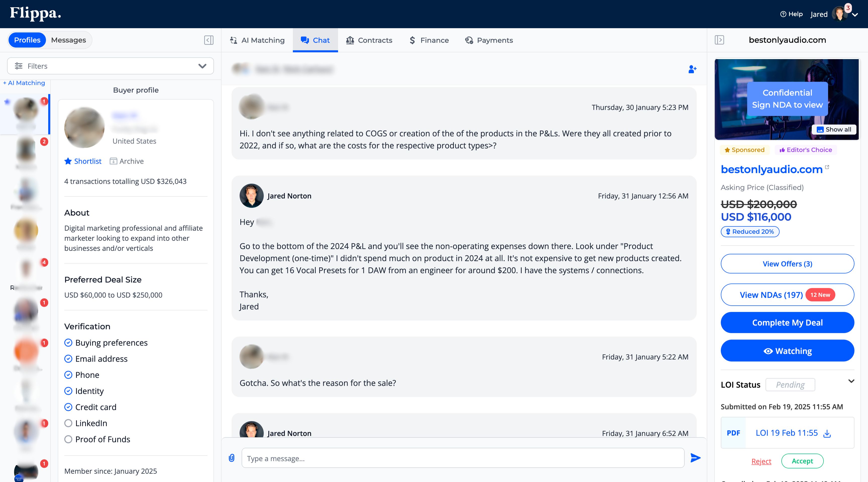Click the Credit card check mark

(x=68, y=407)
